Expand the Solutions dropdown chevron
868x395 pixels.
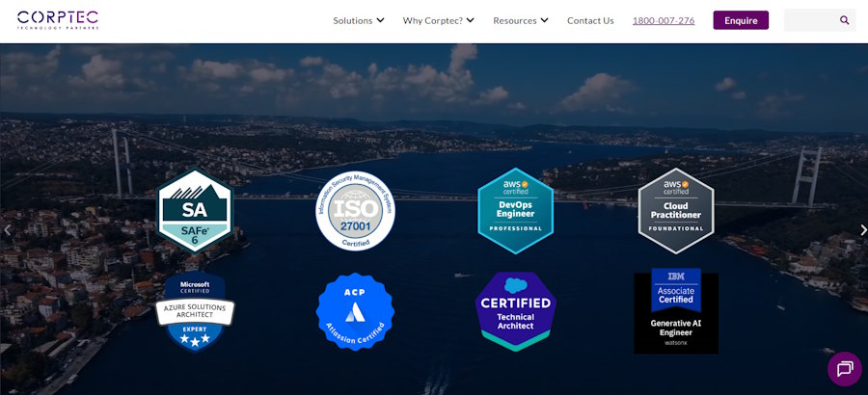pyautogui.click(x=380, y=20)
